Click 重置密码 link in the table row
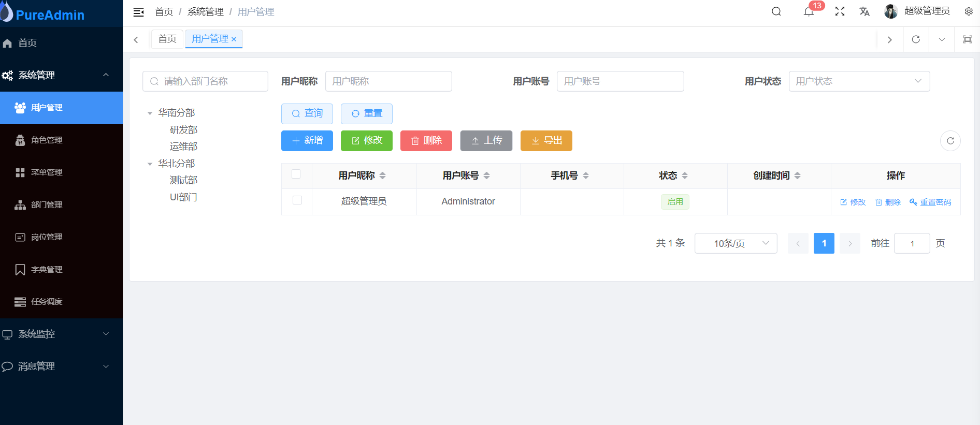The width and height of the screenshot is (980, 425). 930,202
